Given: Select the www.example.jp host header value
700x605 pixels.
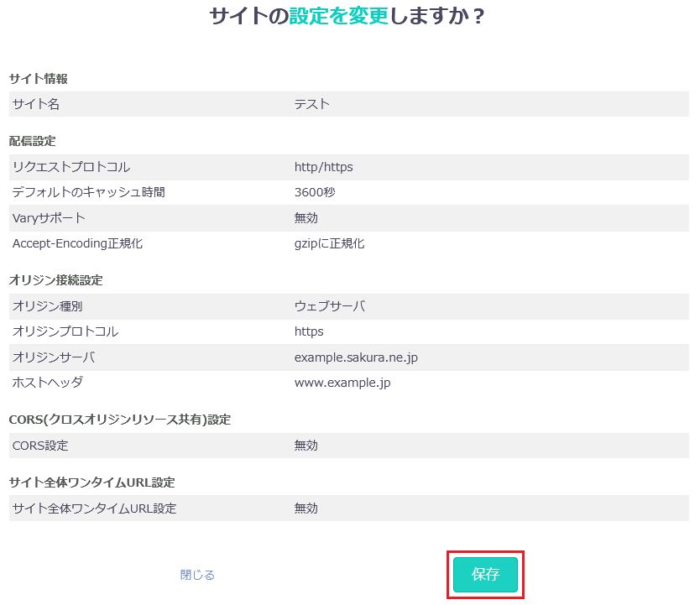Looking at the screenshot, I should tap(342, 383).
